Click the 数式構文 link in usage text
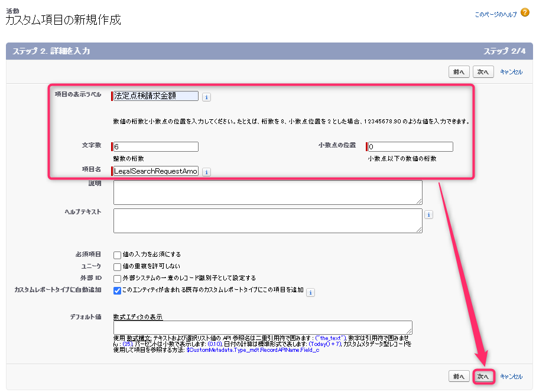Viewport: 536px width, 392px height. pyautogui.click(x=138, y=338)
